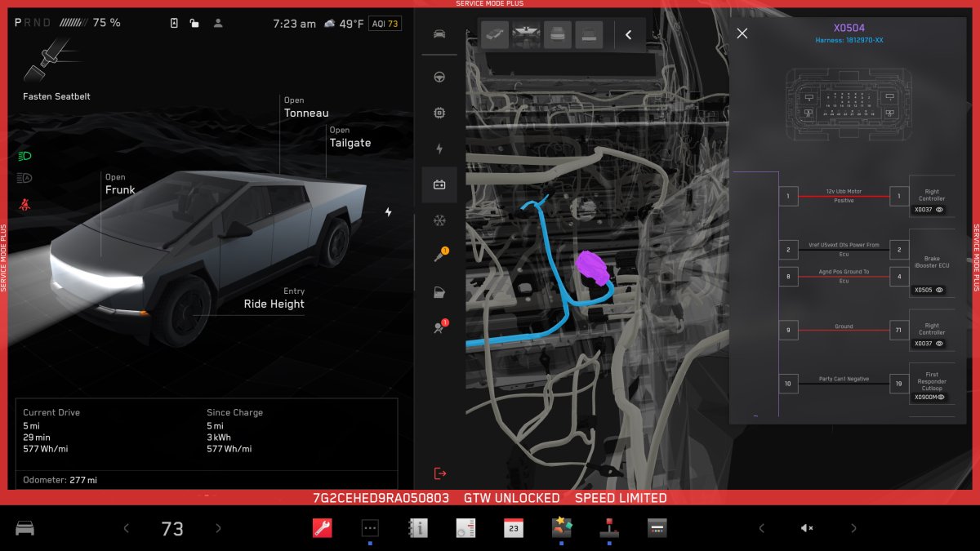Open the Toybox app icon

(561, 527)
